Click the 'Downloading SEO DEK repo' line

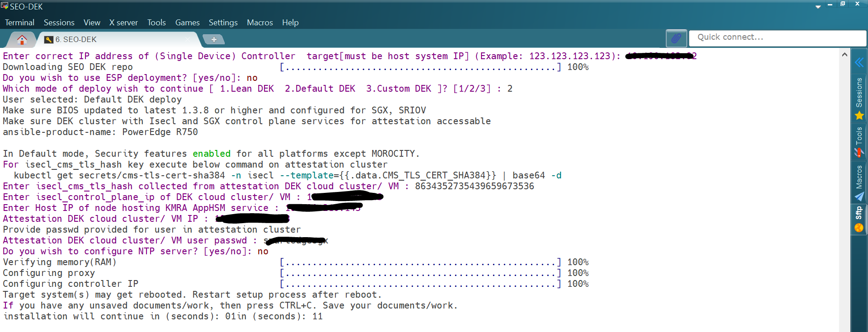tap(68, 67)
